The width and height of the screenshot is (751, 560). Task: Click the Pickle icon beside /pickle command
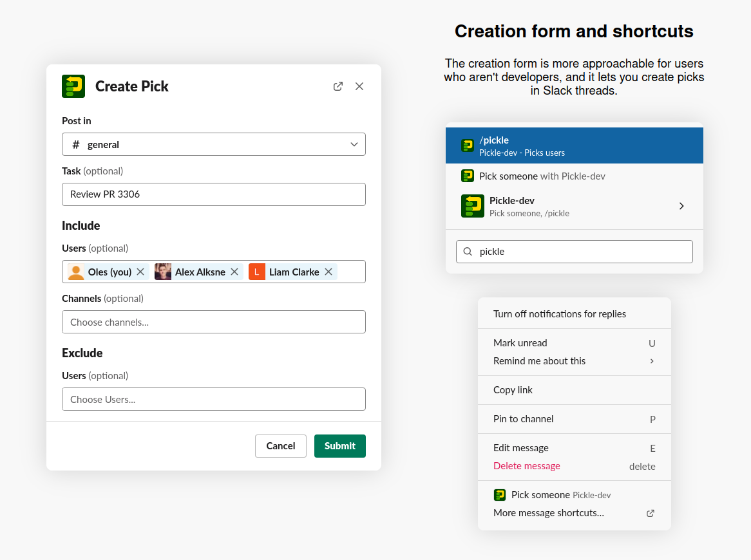[467, 145]
